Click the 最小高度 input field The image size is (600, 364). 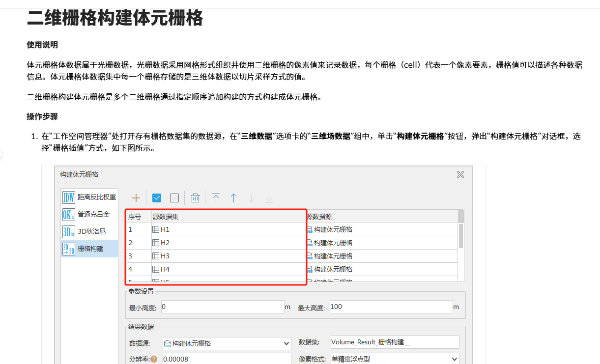(222, 307)
